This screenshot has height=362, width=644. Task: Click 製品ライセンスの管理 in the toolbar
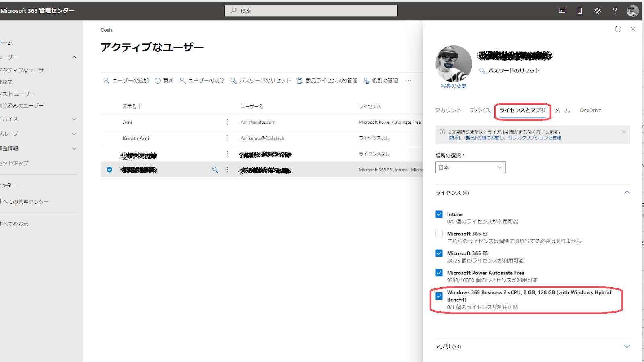pos(327,80)
